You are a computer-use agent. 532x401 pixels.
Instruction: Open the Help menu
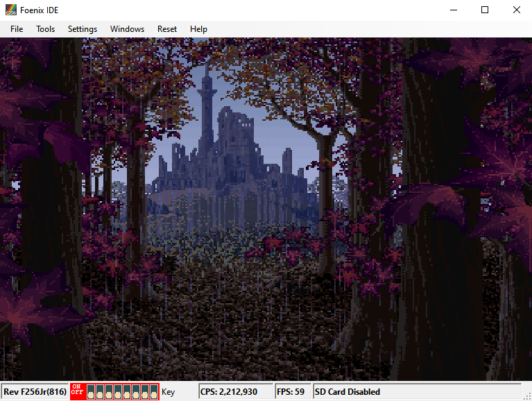(x=198, y=29)
